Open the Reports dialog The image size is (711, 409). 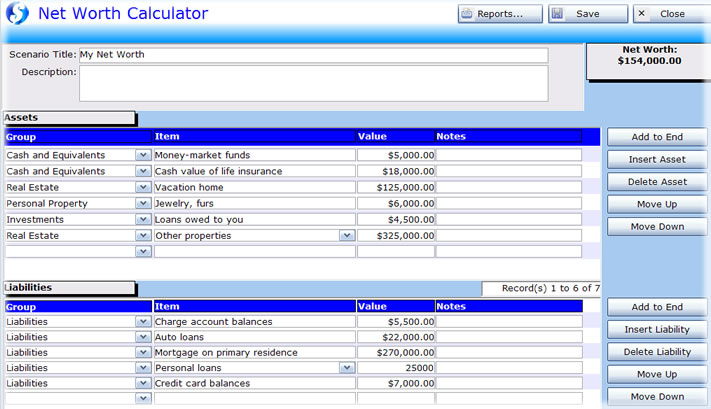[x=500, y=14]
